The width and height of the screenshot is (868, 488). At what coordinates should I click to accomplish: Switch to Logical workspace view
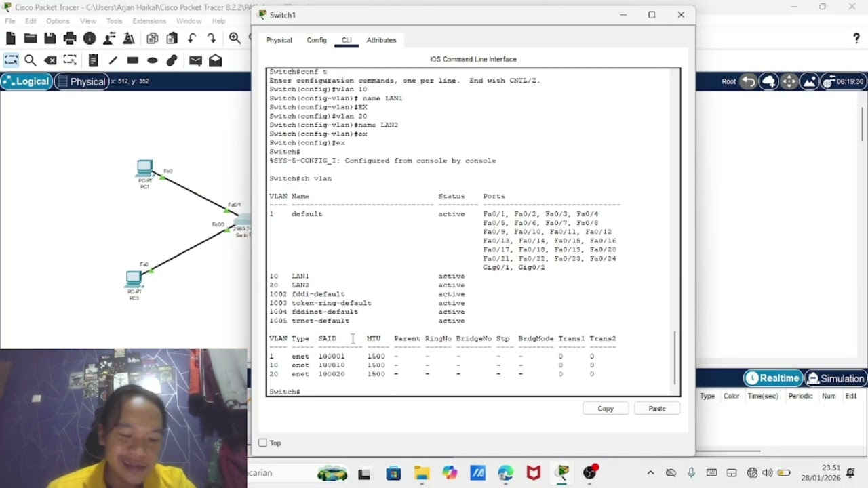(26, 81)
